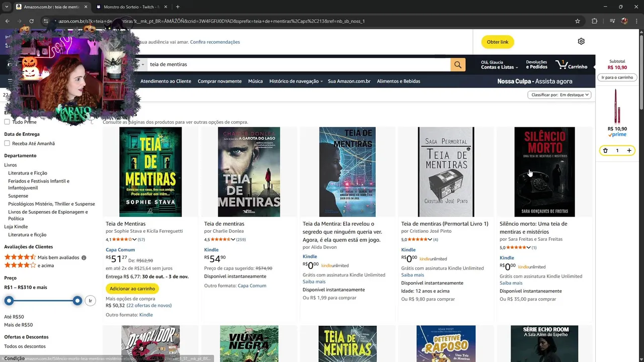This screenshot has height=362, width=644.
Task: Open the lip liner cart item thumbnail
Action: click(617, 106)
